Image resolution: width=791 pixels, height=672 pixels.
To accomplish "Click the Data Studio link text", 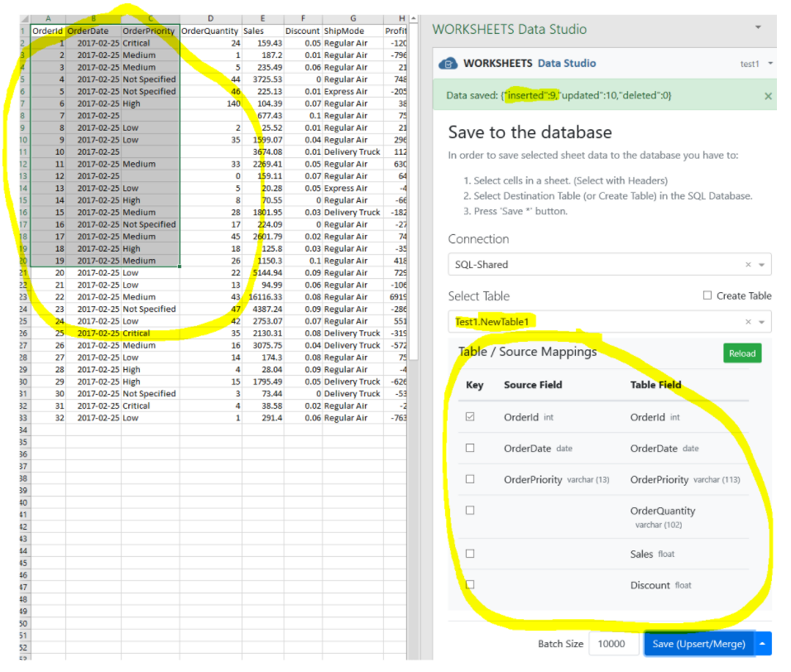I will 567,64.
